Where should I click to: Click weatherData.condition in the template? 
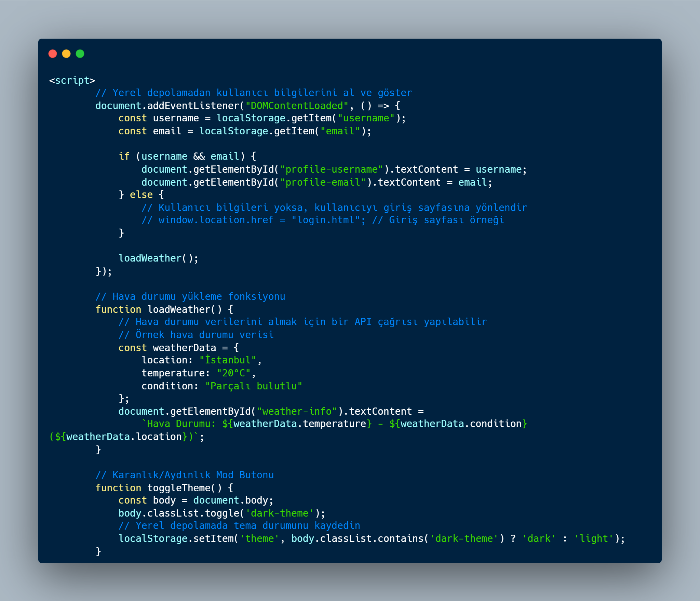coord(461,424)
